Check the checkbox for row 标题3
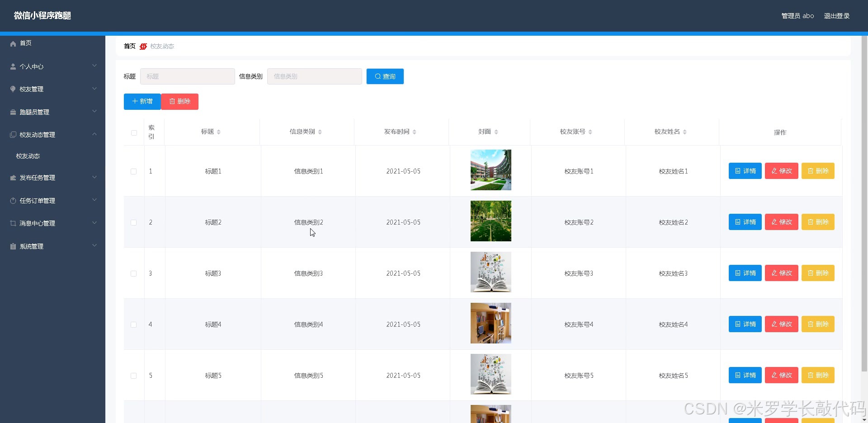This screenshot has height=423, width=868. pos(134,273)
